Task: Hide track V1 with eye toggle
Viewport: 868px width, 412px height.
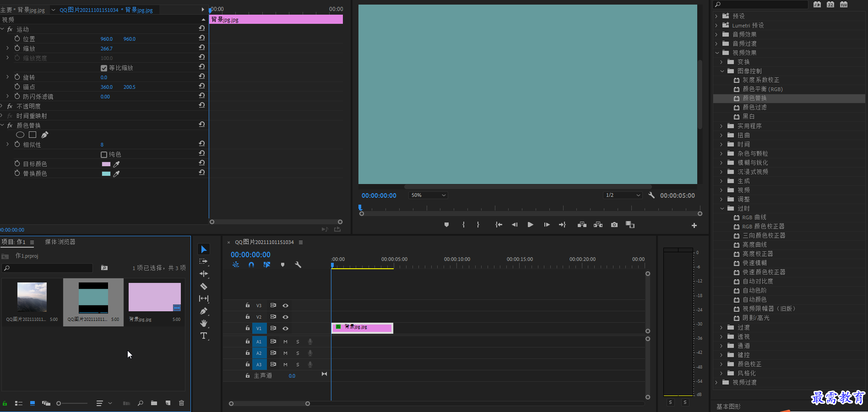Action: coord(285,328)
